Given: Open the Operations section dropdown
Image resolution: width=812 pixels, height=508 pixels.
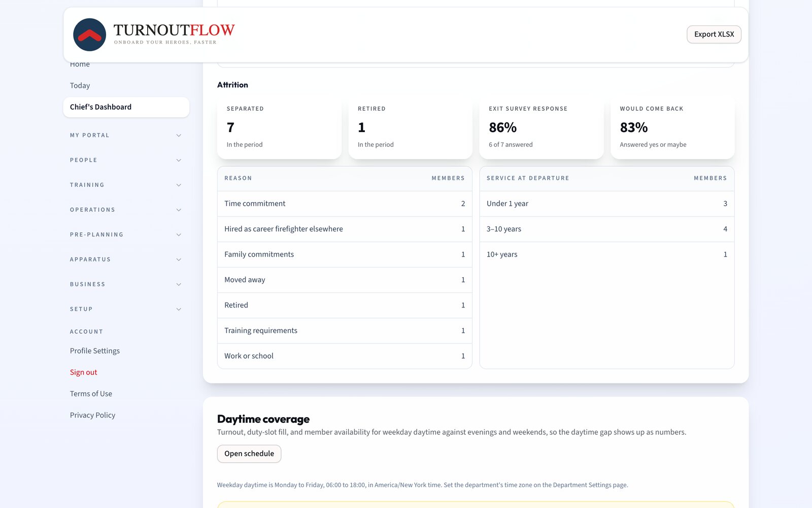Looking at the screenshot, I should click(126, 210).
